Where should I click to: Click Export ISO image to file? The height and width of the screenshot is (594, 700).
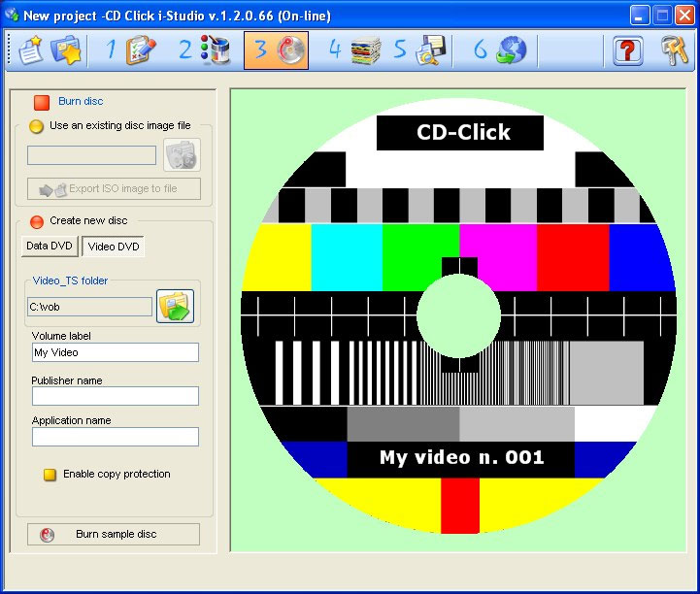(114, 188)
